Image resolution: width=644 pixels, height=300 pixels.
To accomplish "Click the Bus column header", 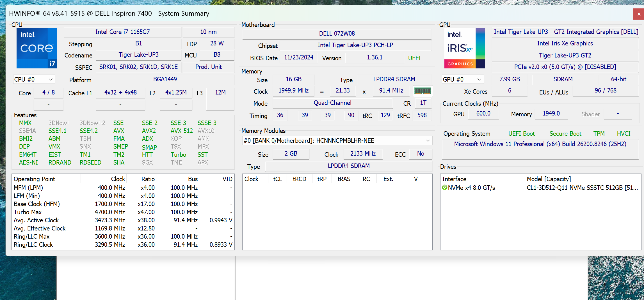I will pyautogui.click(x=178, y=179).
